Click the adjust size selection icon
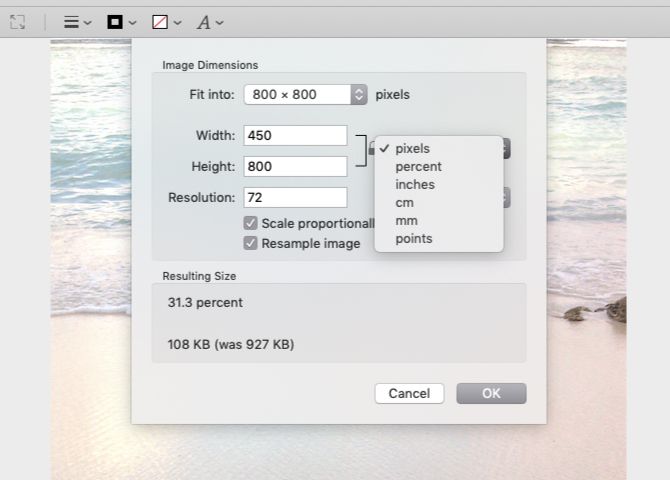The height and width of the screenshot is (480, 670). [x=18, y=22]
